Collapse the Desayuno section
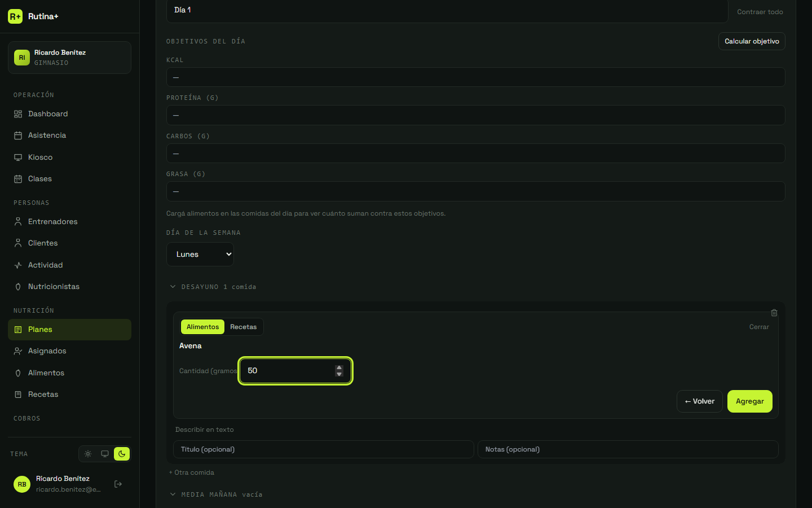812x508 pixels. [x=213, y=287]
